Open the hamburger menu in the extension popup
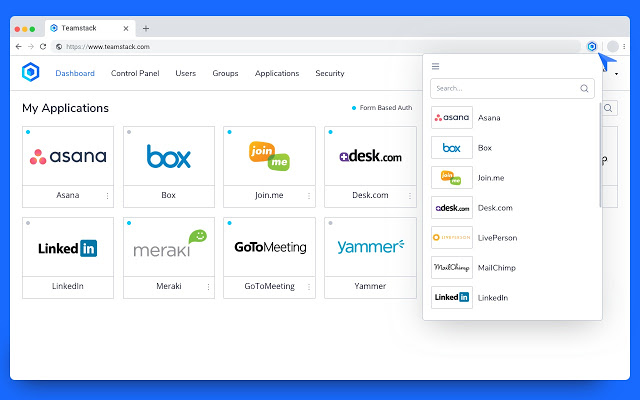The height and width of the screenshot is (400, 640). point(435,66)
